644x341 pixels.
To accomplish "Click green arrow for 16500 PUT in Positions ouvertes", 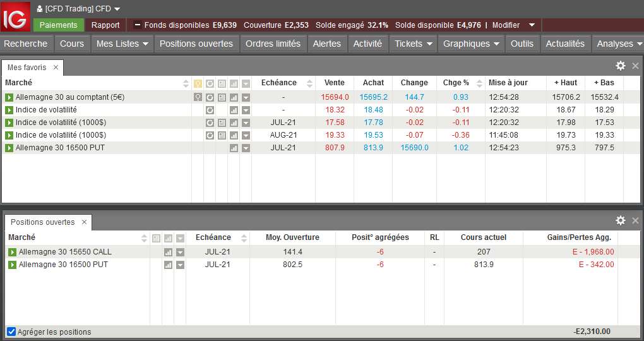I will 13,265.
